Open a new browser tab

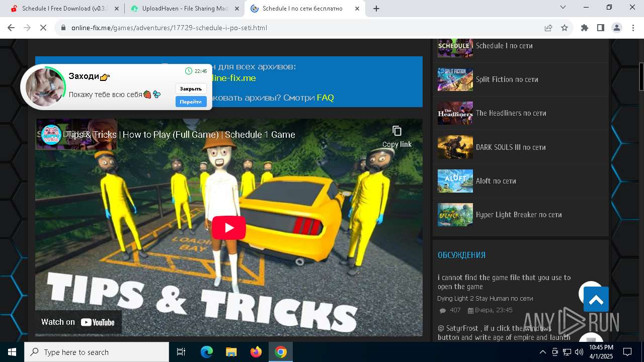pos(376,9)
